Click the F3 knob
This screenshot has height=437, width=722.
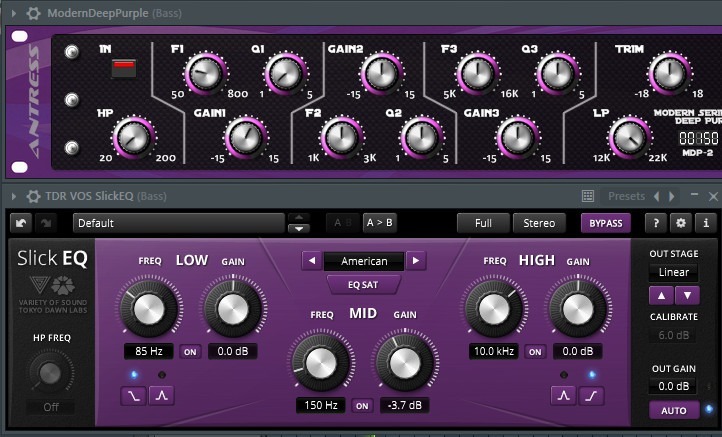click(478, 74)
